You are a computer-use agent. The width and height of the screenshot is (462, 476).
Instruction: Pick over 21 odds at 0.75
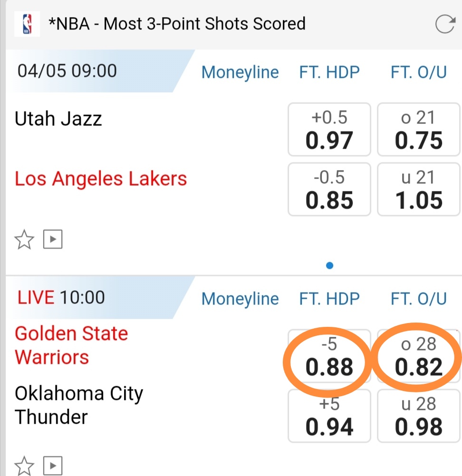tap(418, 130)
